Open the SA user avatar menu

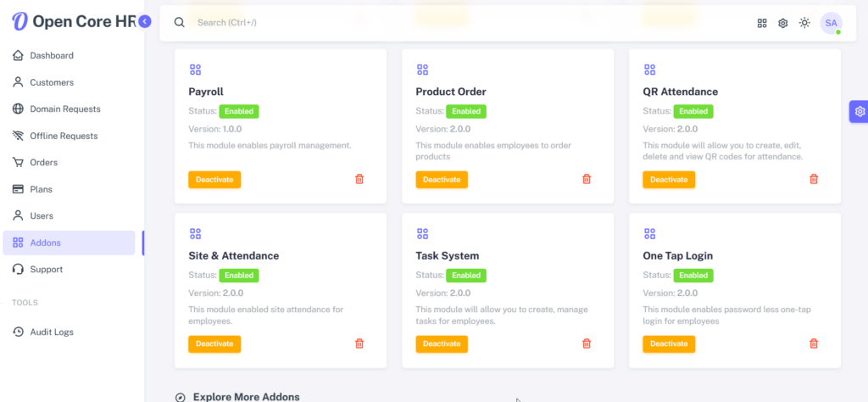831,23
